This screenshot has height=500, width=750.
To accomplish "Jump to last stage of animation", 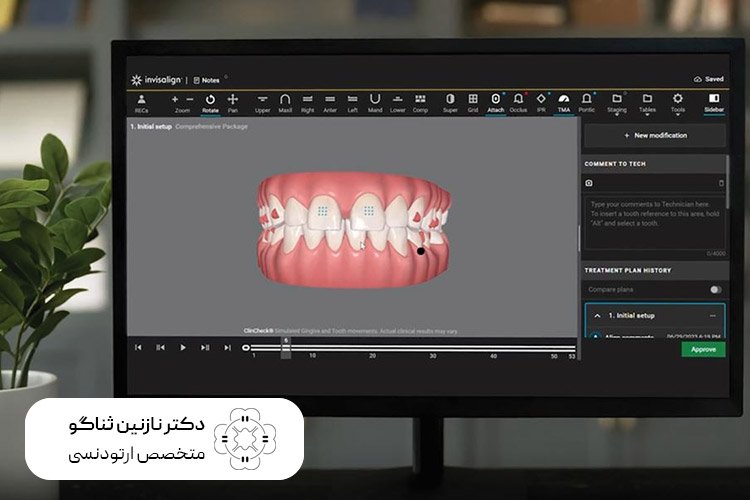I will (227, 347).
